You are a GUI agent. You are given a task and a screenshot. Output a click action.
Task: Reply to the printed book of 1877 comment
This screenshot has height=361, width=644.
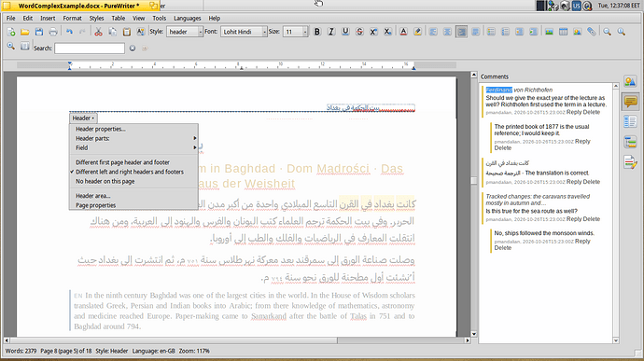(x=582, y=141)
